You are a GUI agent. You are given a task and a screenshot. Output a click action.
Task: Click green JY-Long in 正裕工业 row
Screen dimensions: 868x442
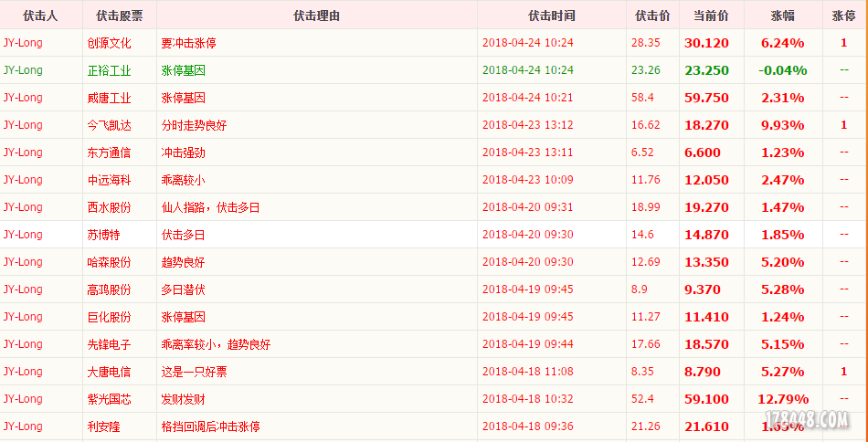23,70
